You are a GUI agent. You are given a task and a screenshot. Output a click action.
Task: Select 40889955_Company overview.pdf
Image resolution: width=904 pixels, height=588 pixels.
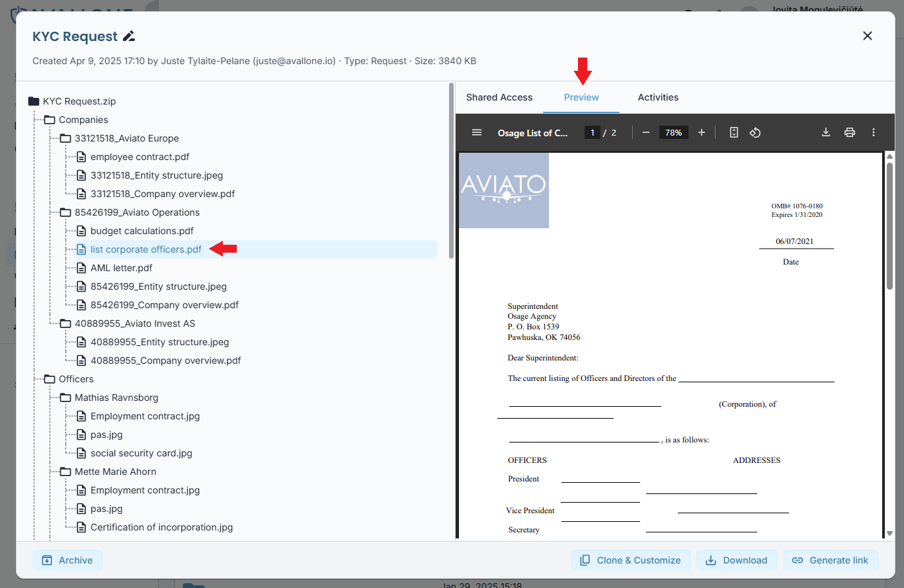tap(166, 360)
